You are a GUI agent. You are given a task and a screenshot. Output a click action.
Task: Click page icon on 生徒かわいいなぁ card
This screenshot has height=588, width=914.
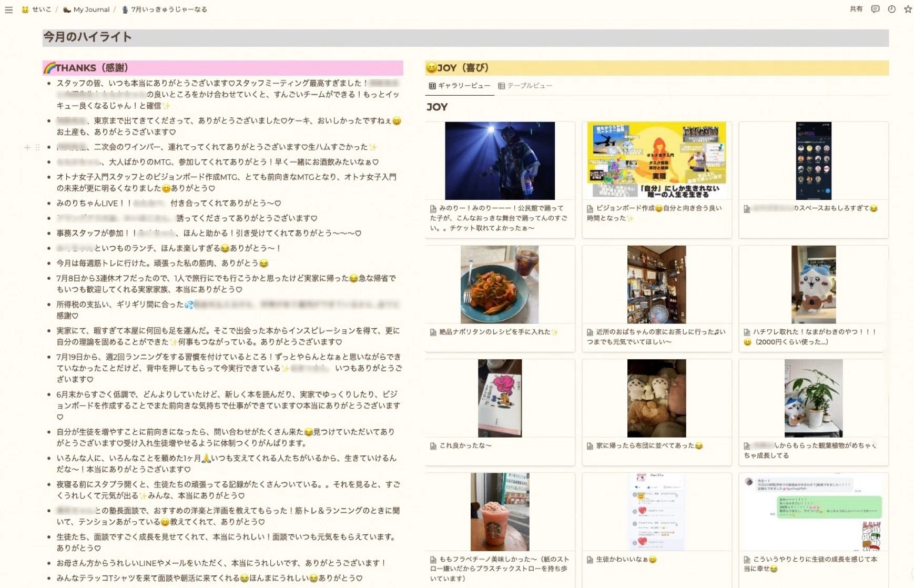[590, 560]
